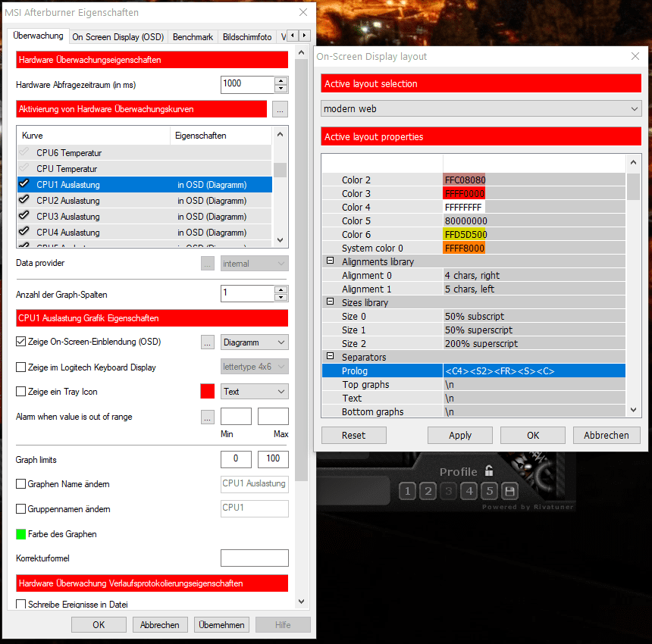652x644 pixels.
Task: Enable Zeige im Logitech Keyboard Display
Action: pyautogui.click(x=20, y=367)
